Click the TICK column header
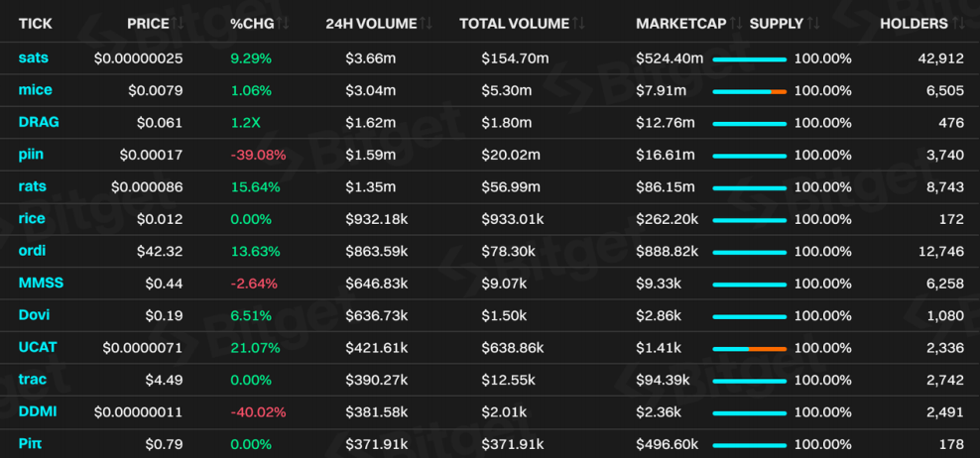This screenshot has height=458, width=980. coord(36,23)
